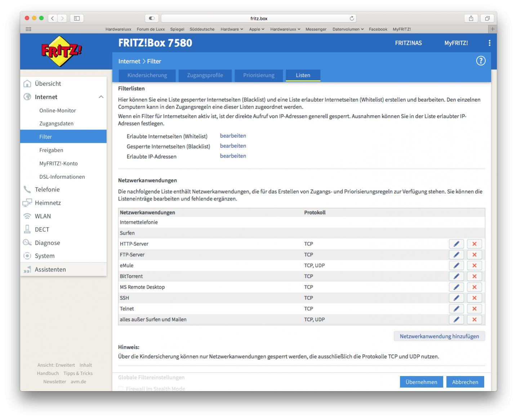Delete the eMule entry
The height and width of the screenshot is (420, 517).
[x=474, y=266]
